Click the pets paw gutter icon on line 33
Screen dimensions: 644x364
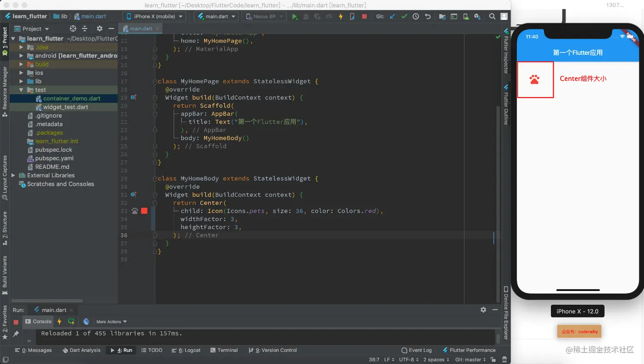(x=135, y=211)
